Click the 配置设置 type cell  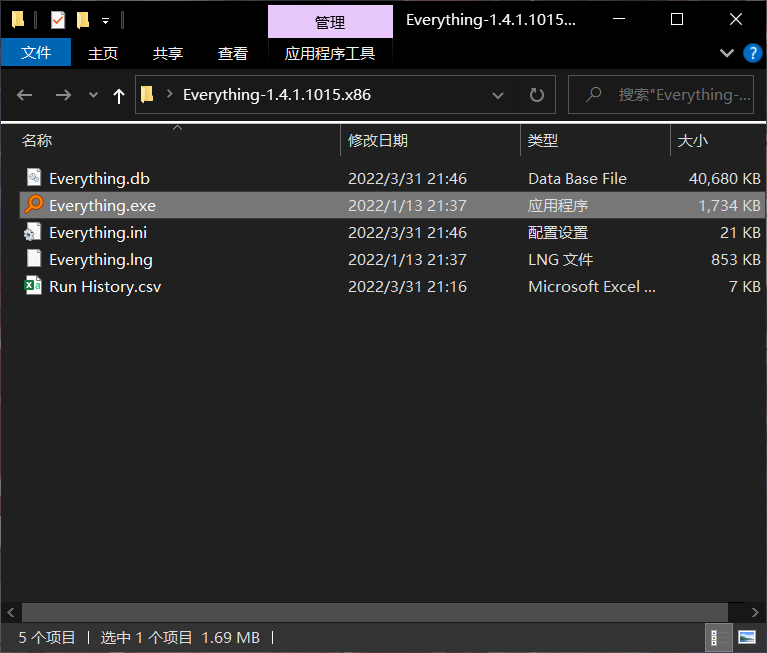tap(558, 232)
